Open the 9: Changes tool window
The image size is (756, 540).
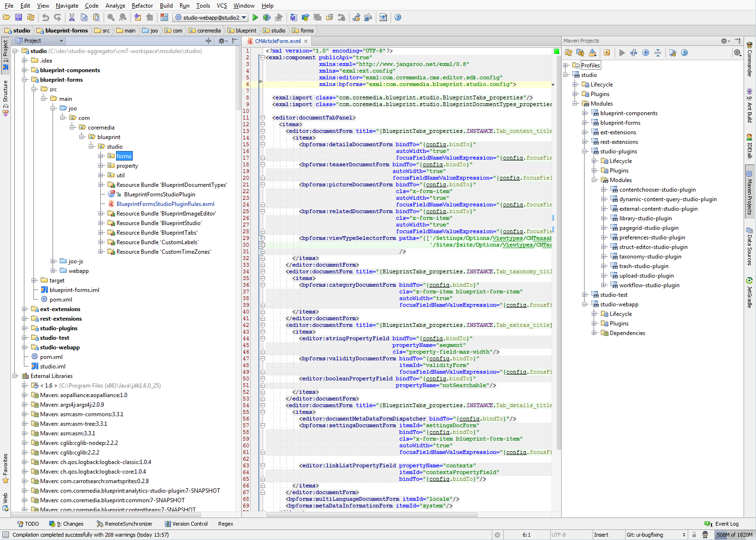(66, 524)
